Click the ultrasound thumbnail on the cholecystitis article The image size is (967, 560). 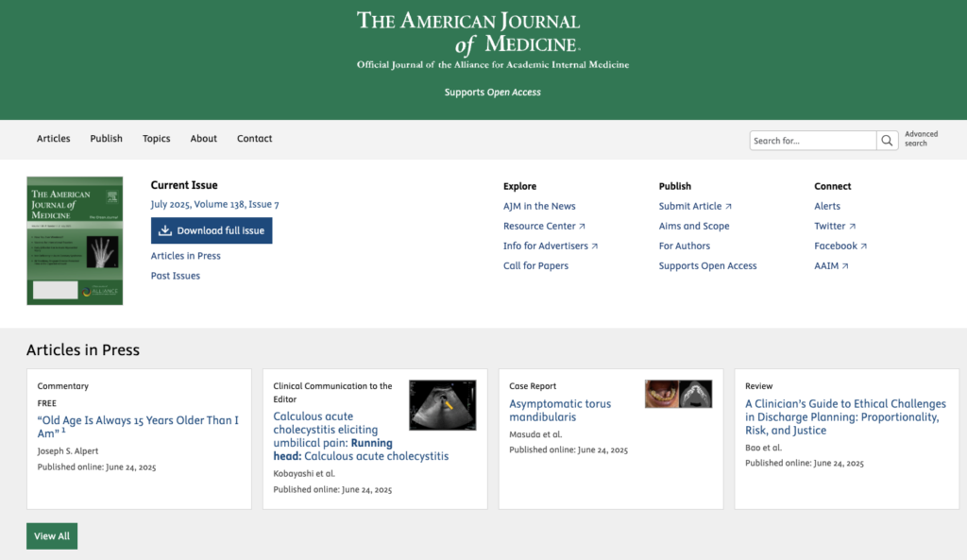[443, 404]
